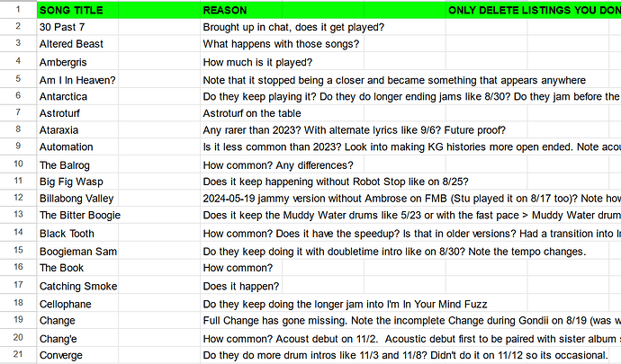Select the SONG TITLE header cell
The height and width of the screenshot is (364, 621).
(x=77, y=10)
